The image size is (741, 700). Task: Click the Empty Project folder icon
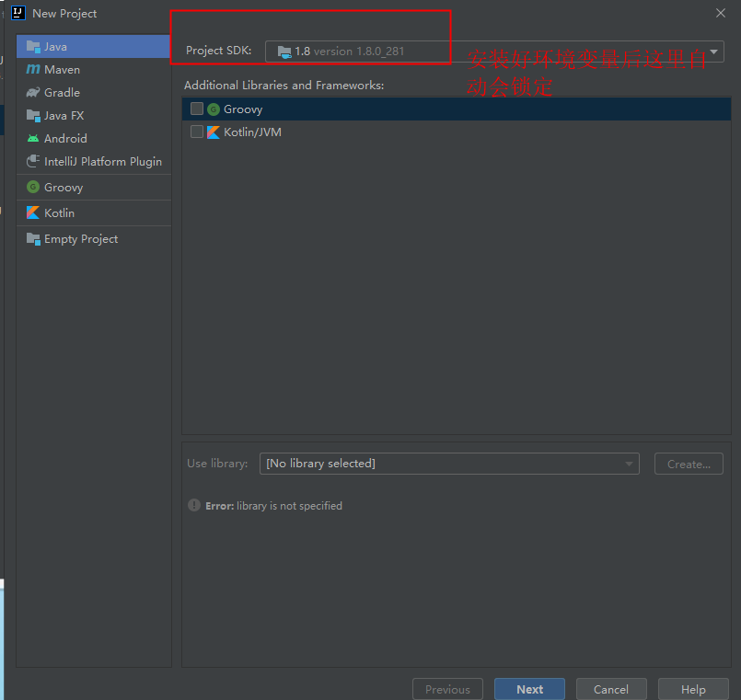[33, 239]
